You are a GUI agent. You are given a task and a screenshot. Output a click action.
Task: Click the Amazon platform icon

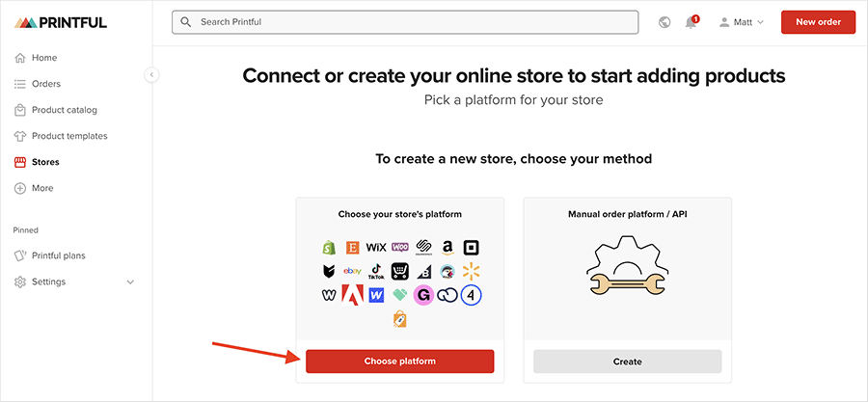(x=448, y=248)
